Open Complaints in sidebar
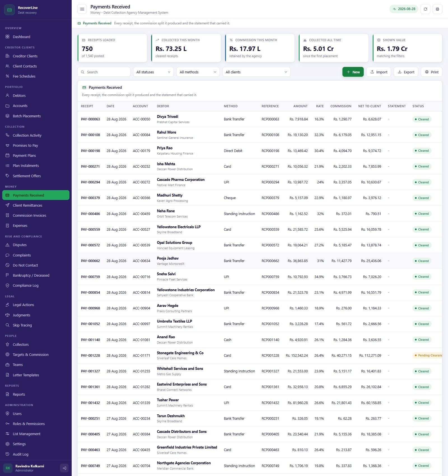 pyautogui.click(x=36, y=255)
